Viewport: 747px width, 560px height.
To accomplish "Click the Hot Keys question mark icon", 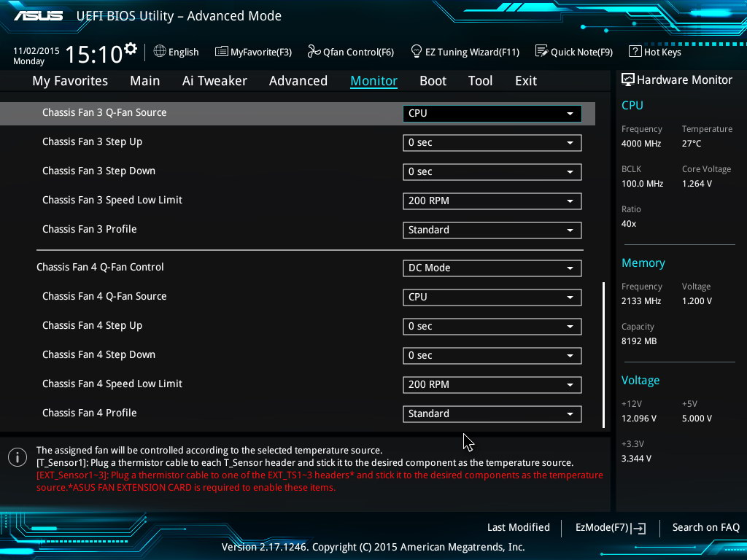I will point(635,52).
